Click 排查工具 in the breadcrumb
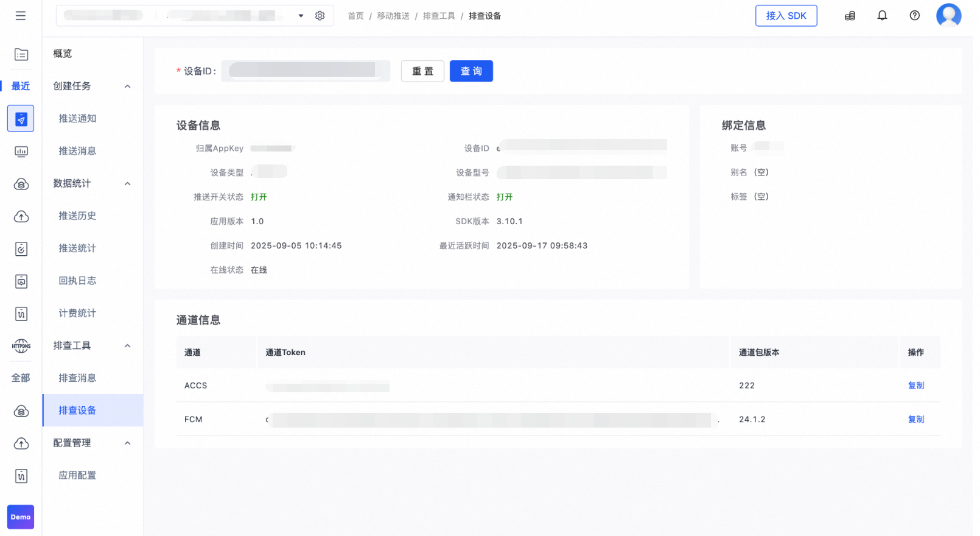 coord(439,16)
